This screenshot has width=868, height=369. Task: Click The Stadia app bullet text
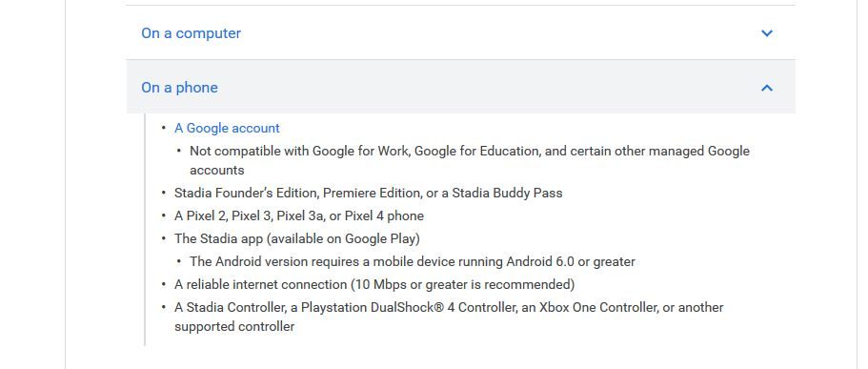[297, 238]
